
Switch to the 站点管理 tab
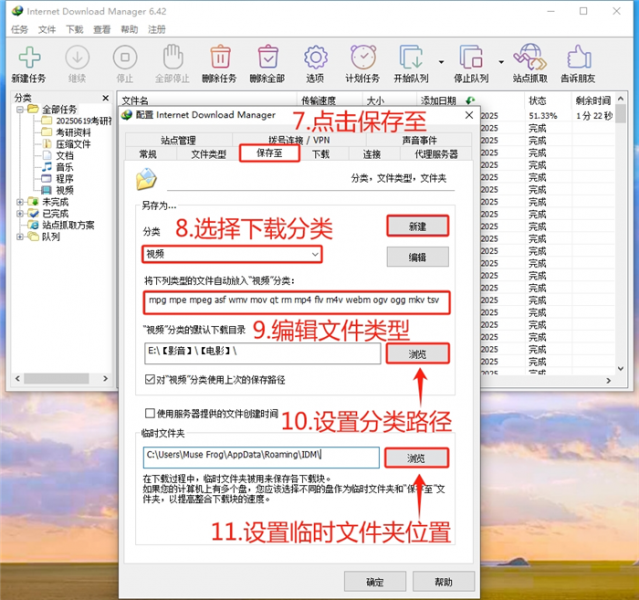click(x=178, y=140)
